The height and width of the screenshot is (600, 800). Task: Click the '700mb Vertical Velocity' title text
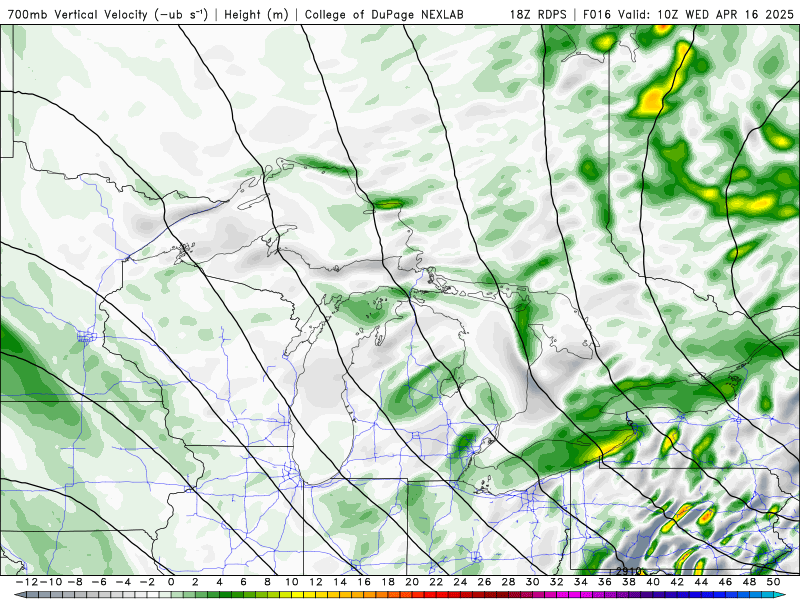click(78, 15)
